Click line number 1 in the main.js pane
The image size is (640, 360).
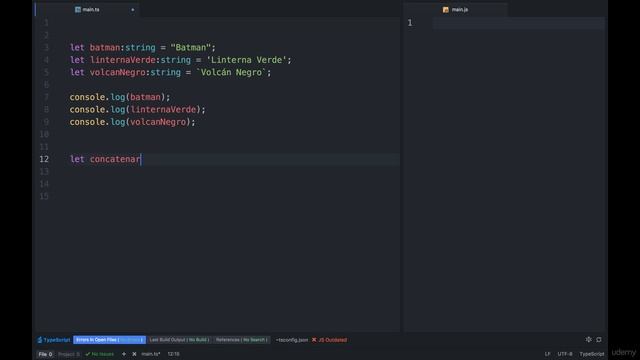pyautogui.click(x=410, y=23)
